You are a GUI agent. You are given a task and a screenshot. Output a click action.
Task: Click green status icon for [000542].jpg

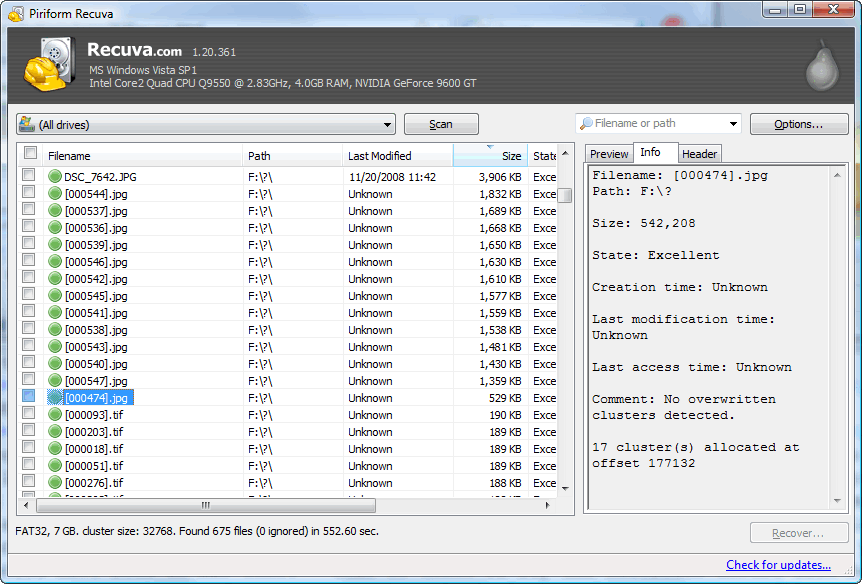pos(54,279)
